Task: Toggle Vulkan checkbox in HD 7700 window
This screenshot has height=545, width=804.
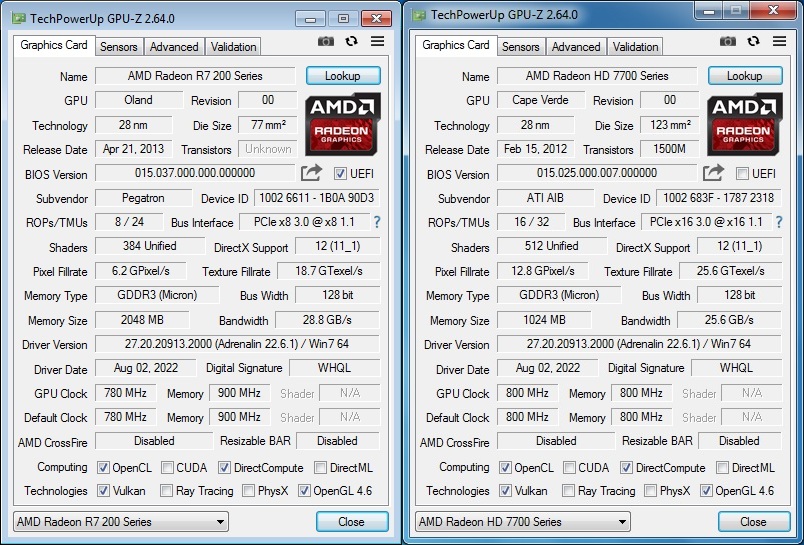Action: [505, 491]
